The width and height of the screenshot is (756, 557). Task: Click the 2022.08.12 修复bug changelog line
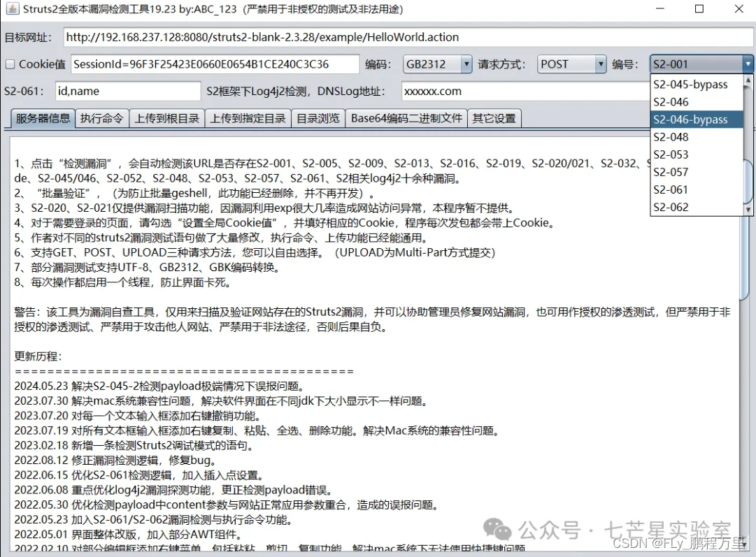pyautogui.click(x=115, y=460)
